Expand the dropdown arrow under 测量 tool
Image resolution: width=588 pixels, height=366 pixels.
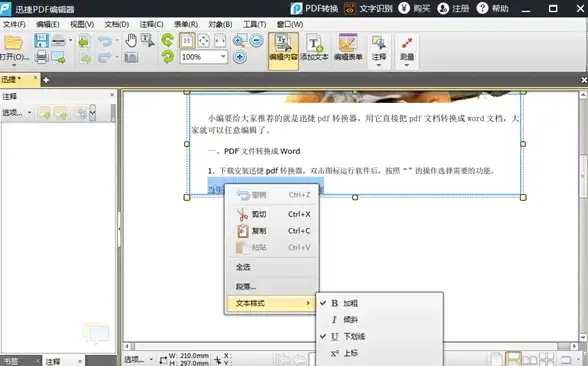pyautogui.click(x=407, y=65)
